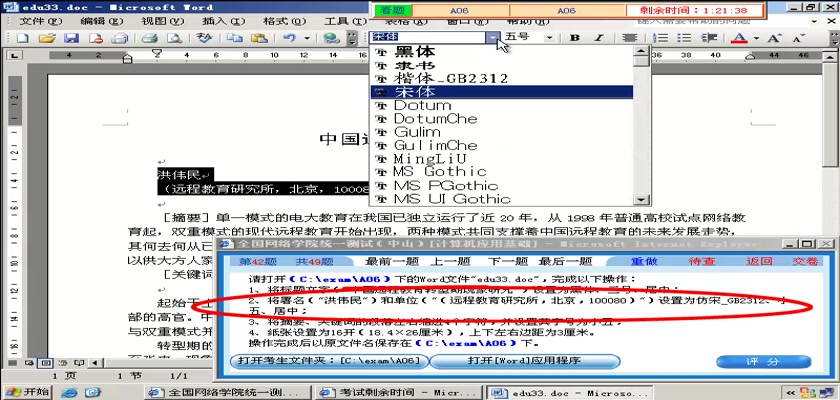Toggle Bold formatting
This screenshot has width=840, height=400.
point(575,37)
